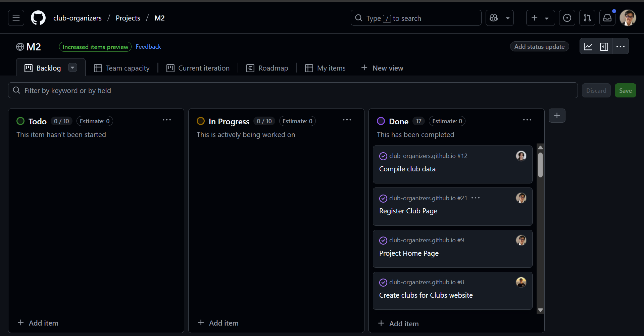Expand the Copilot dropdown arrow

coord(508,18)
